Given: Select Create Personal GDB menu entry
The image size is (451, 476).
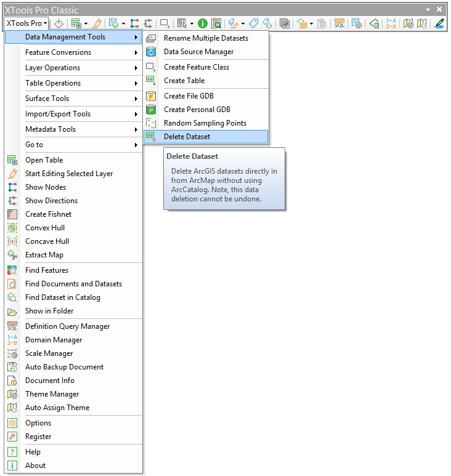Looking at the screenshot, I should 206,110.
